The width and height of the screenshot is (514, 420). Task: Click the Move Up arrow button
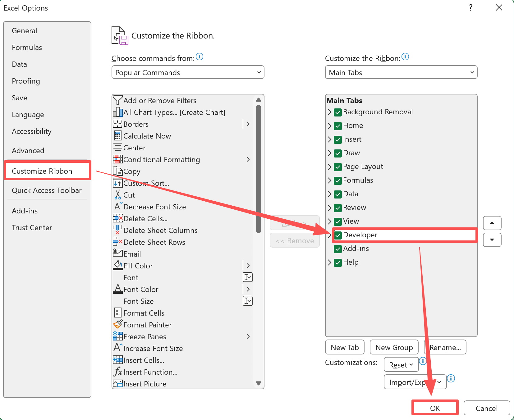tap(492, 223)
